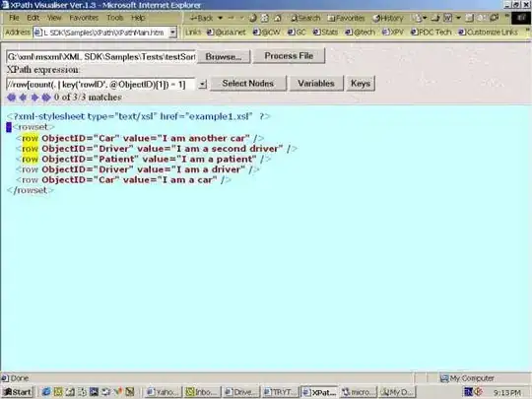Open the Favorites pane from toolbar

[x=346, y=18]
